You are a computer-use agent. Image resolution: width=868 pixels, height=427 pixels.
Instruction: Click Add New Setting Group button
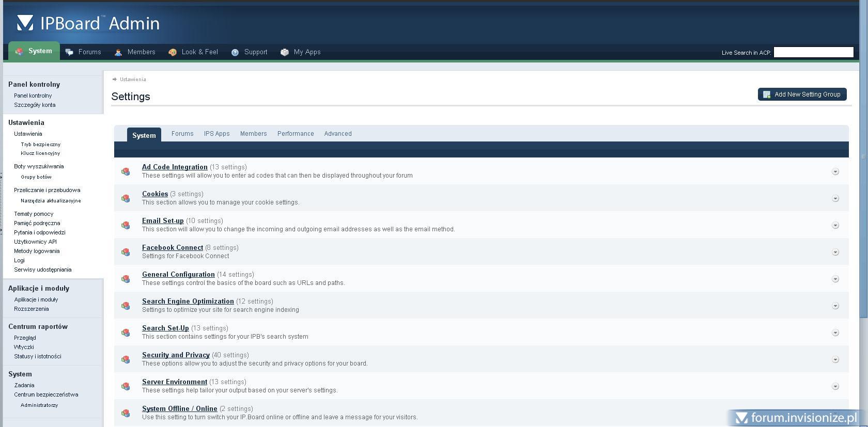[802, 94]
